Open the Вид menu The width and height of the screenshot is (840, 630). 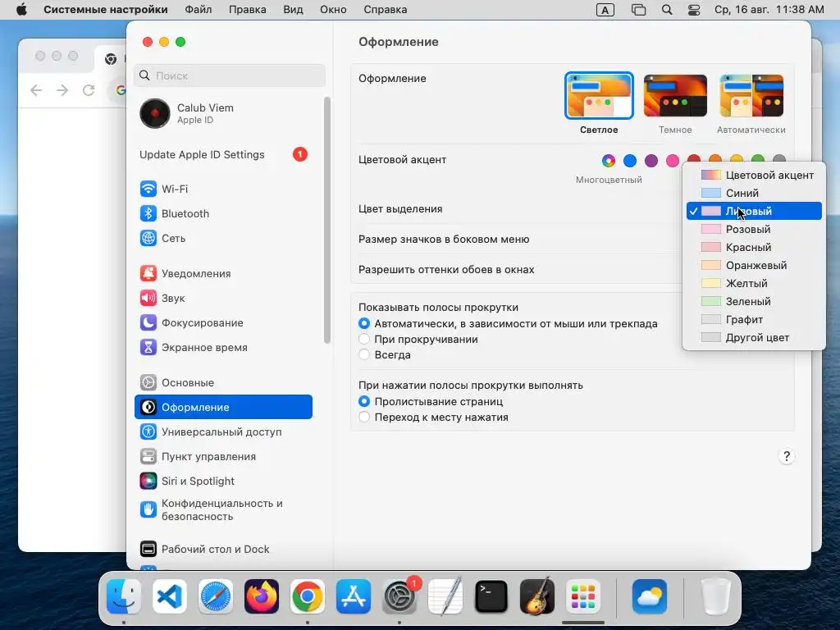[x=293, y=10]
